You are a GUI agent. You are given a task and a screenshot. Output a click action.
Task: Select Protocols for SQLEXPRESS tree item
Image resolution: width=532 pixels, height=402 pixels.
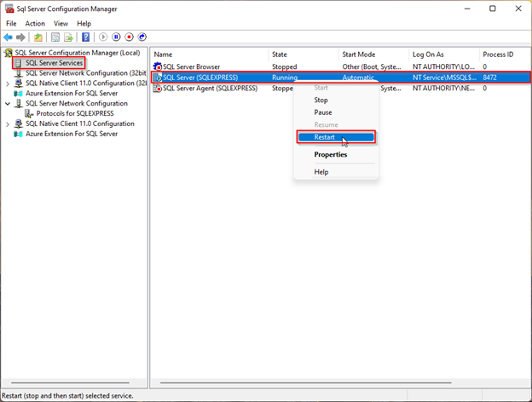[x=75, y=113]
